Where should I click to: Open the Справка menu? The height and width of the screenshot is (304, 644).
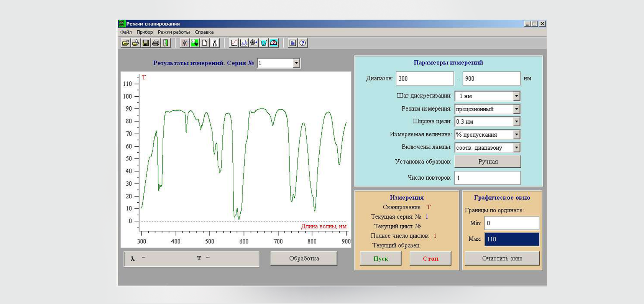tap(204, 32)
